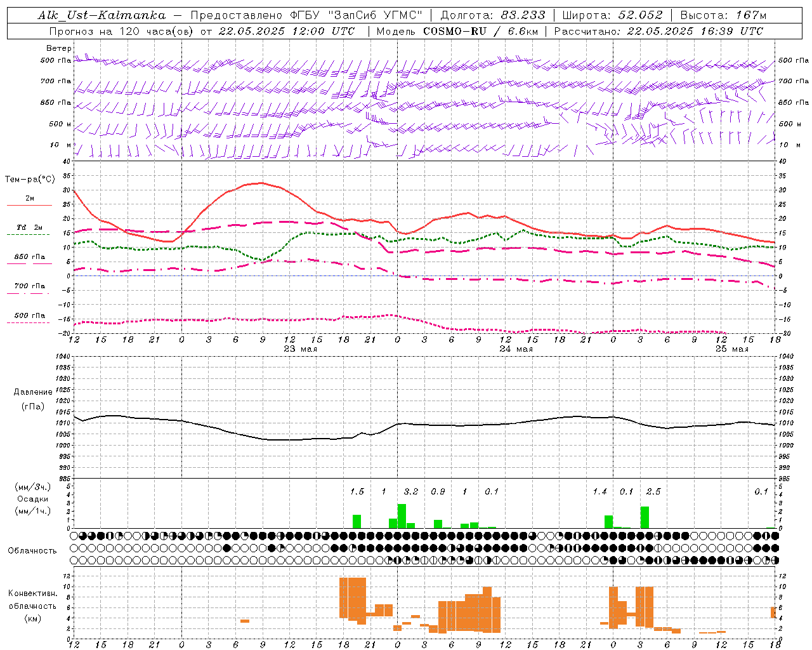
Task: Click the "Высота: 167м" elevation text
Action: click(723, 15)
